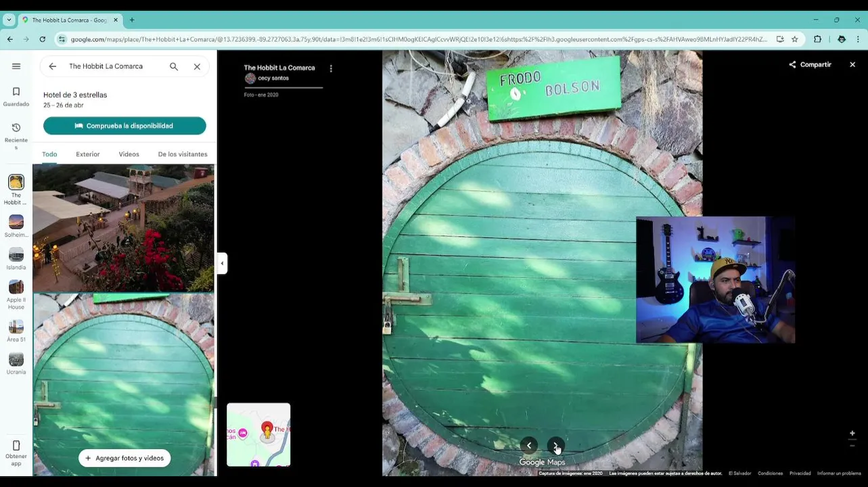Click install app icon in address bar
Screen dimensions: 868x487
(780, 39)
